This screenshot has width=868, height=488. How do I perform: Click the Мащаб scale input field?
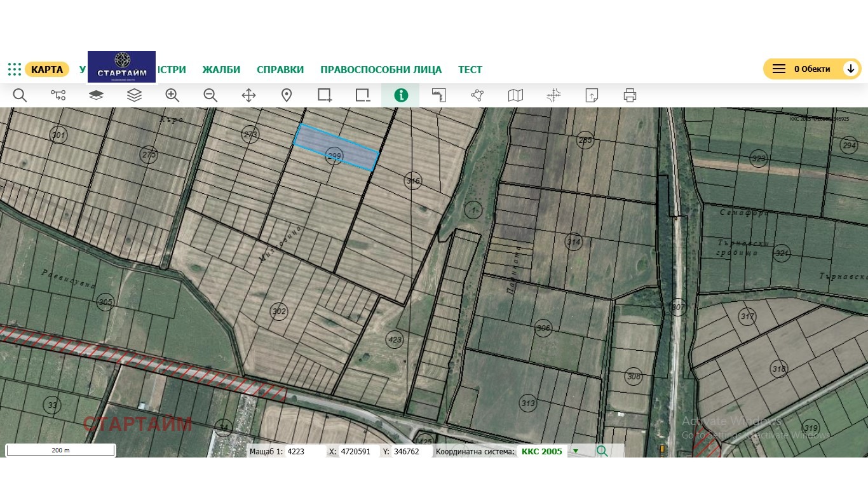click(305, 451)
